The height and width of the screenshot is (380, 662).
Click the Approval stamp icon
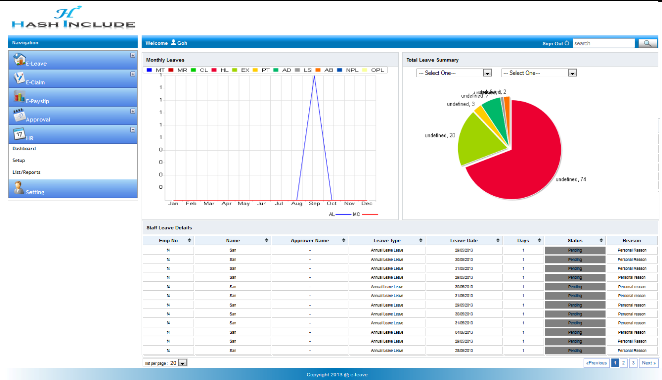[x=19, y=115]
